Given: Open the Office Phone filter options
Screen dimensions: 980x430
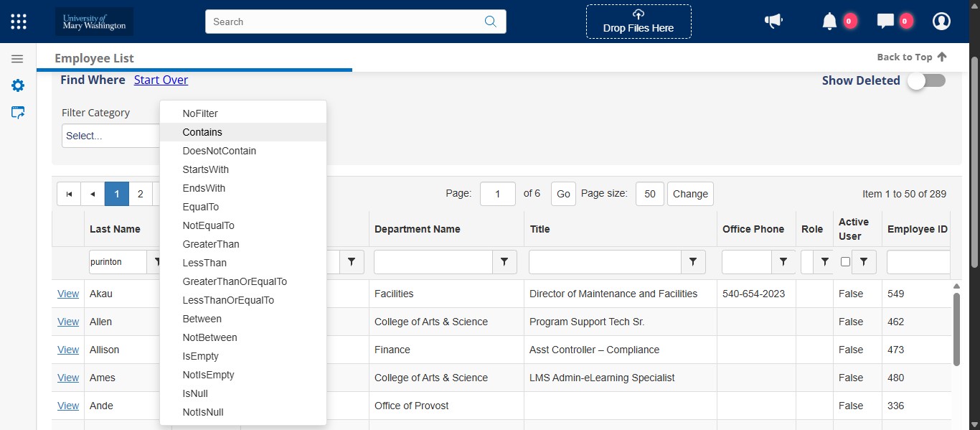Looking at the screenshot, I should (783, 262).
